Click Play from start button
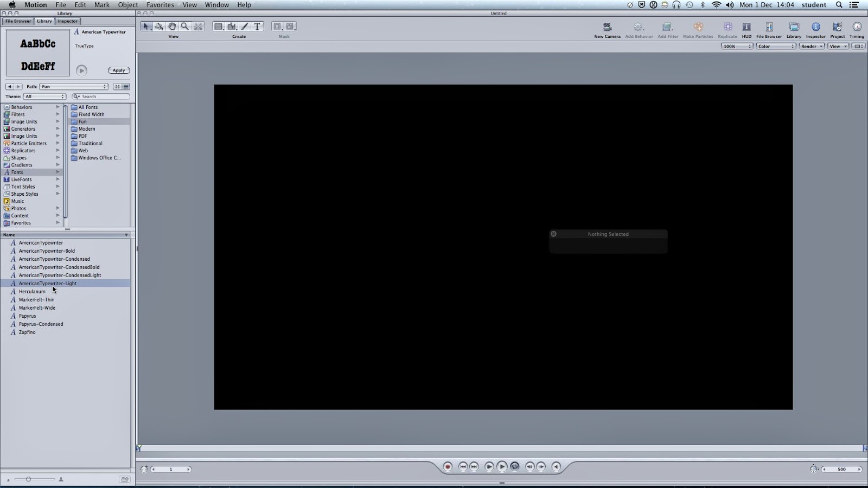868x488 pixels. point(489,466)
